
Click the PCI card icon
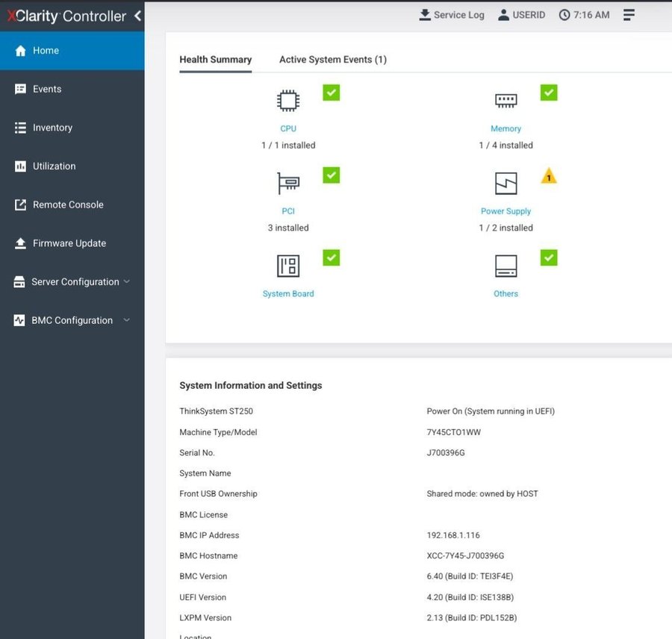click(288, 183)
